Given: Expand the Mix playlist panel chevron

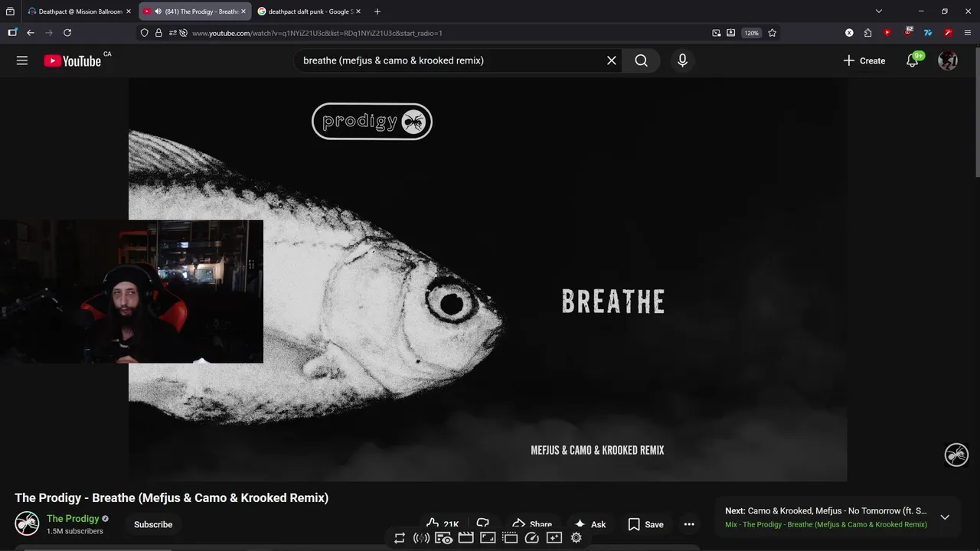Looking at the screenshot, I should pyautogui.click(x=945, y=517).
